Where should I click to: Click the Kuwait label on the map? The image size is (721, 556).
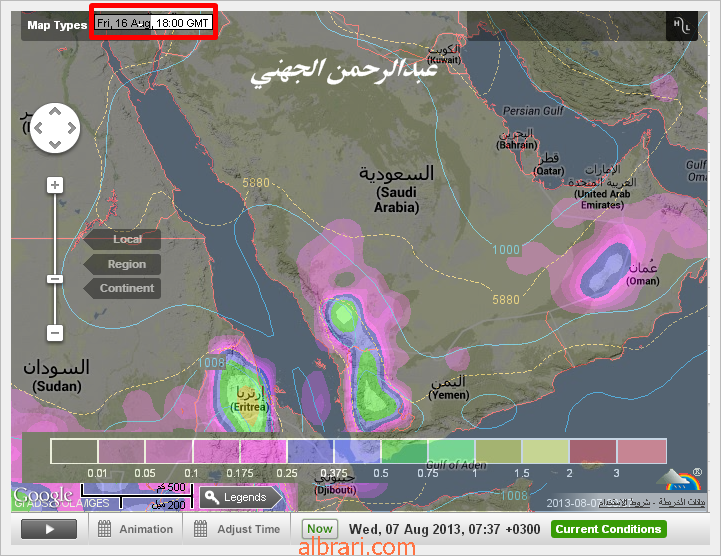click(x=444, y=54)
